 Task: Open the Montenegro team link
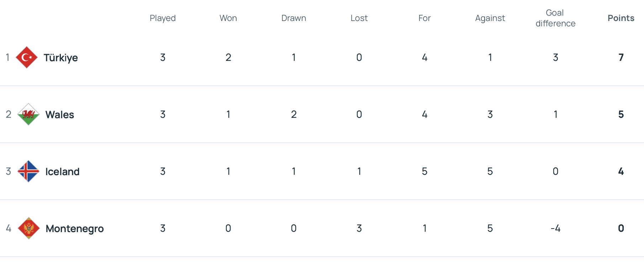(x=75, y=229)
